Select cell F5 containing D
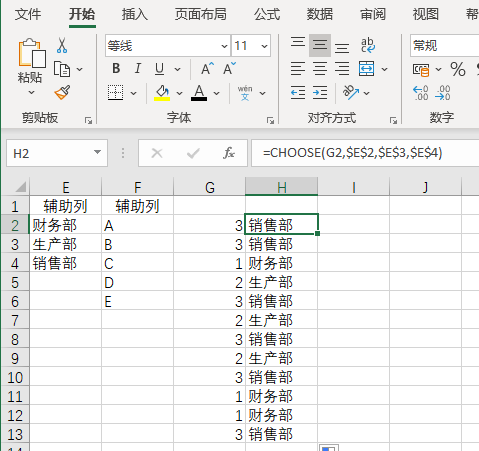The width and height of the screenshot is (479, 451). pyautogui.click(x=137, y=283)
